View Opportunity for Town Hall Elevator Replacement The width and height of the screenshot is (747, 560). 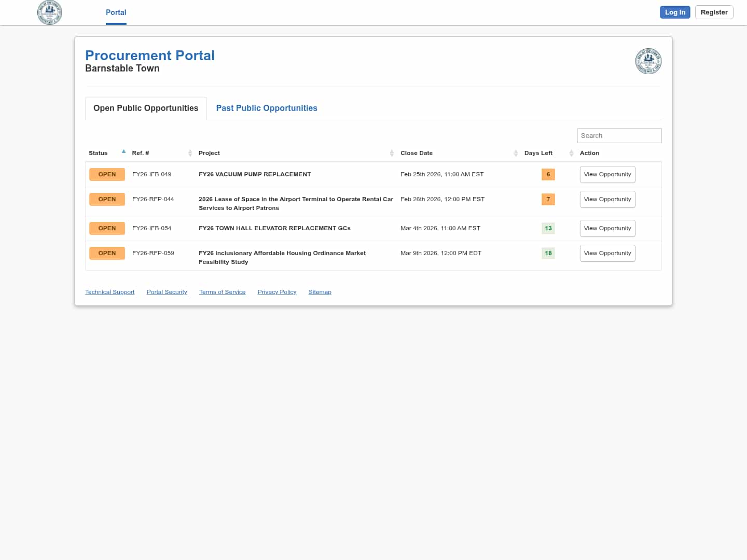[607, 229]
